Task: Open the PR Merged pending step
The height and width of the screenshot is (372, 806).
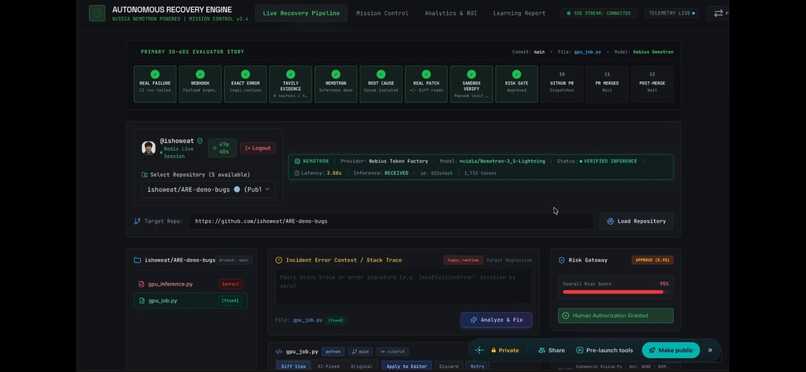Action: click(x=607, y=84)
